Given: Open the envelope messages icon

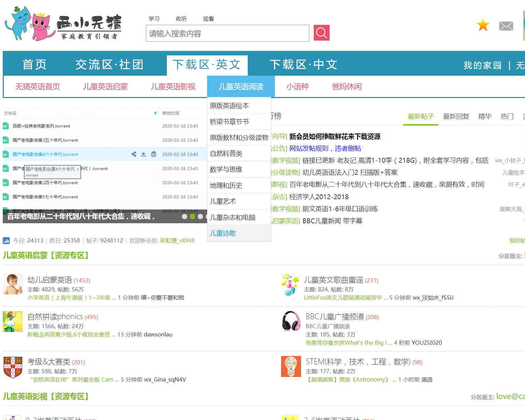Looking at the screenshot, I should (x=506, y=26).
